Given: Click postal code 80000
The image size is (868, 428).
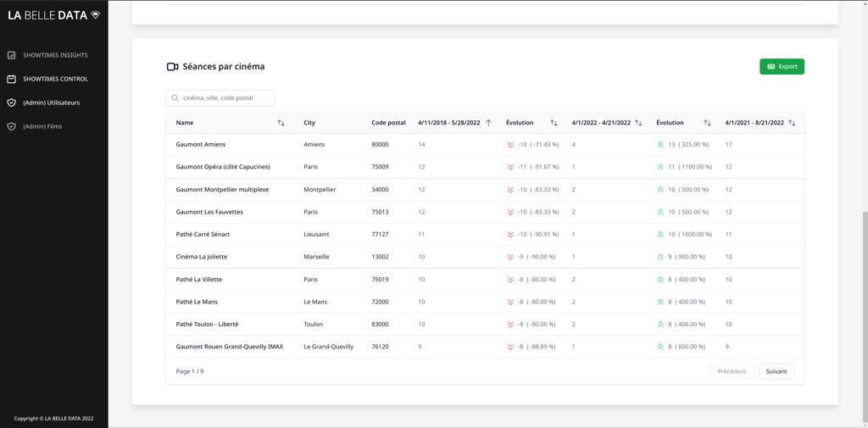Looking at the screenshot, I should coord(380,145).
